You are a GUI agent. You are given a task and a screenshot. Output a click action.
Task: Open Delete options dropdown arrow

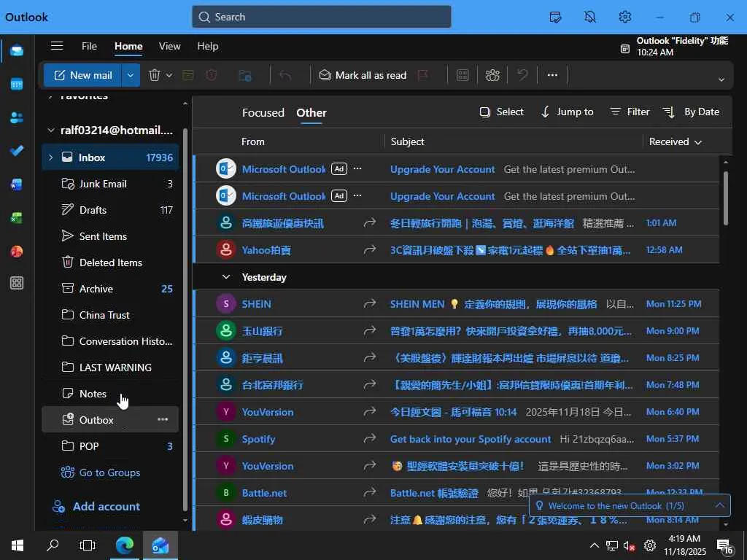point(169,75)
